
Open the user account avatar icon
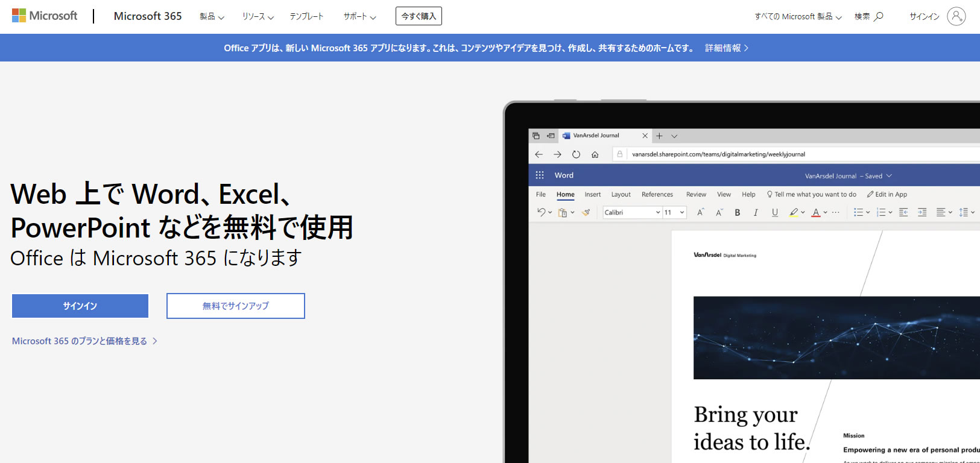point(956,16)
